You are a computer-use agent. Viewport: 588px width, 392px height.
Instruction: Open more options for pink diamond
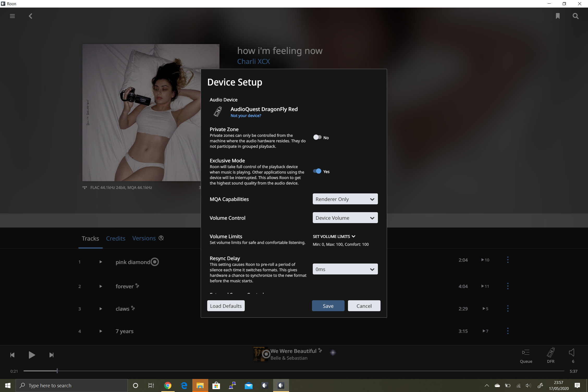coord(507,260)
